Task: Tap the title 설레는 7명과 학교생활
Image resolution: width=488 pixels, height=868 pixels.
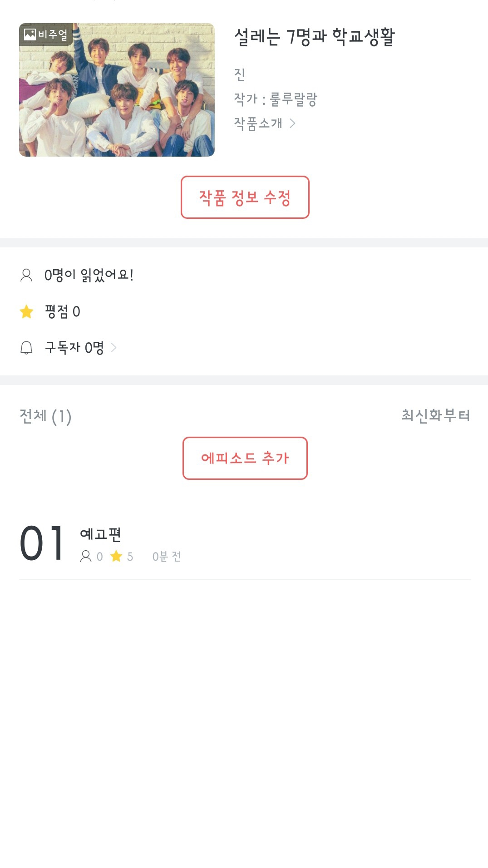Action: pyautogui.click(x=314, y=37)
